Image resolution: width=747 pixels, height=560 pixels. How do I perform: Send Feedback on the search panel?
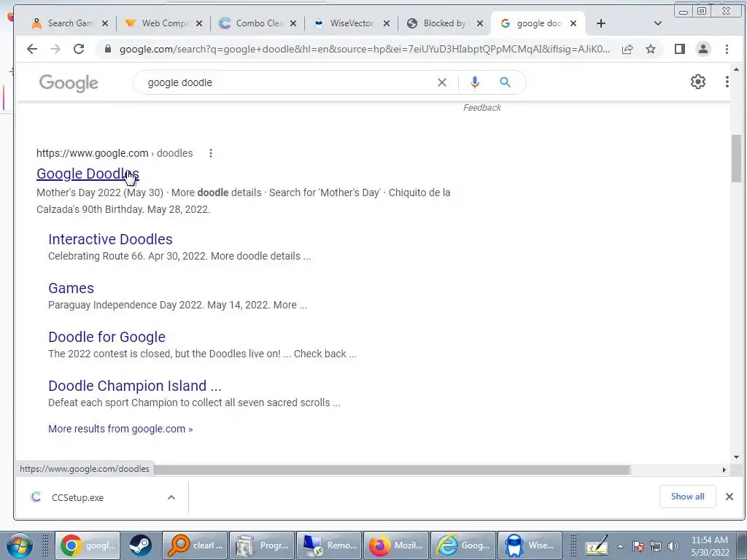coord(481,108)
